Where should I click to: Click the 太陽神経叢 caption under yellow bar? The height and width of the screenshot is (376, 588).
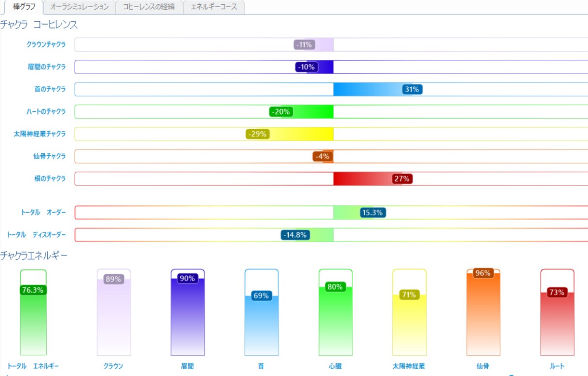click(409, 366)
